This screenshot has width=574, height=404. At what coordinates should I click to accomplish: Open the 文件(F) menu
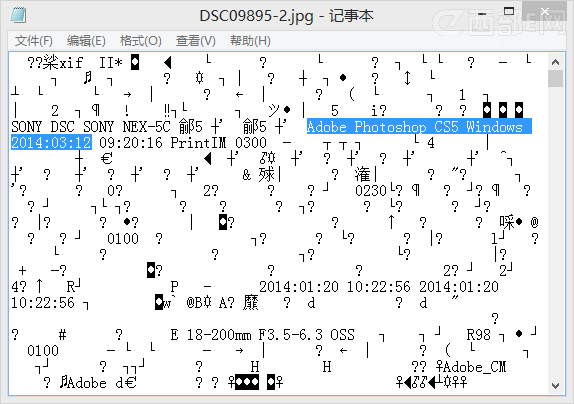click(34, 41)
